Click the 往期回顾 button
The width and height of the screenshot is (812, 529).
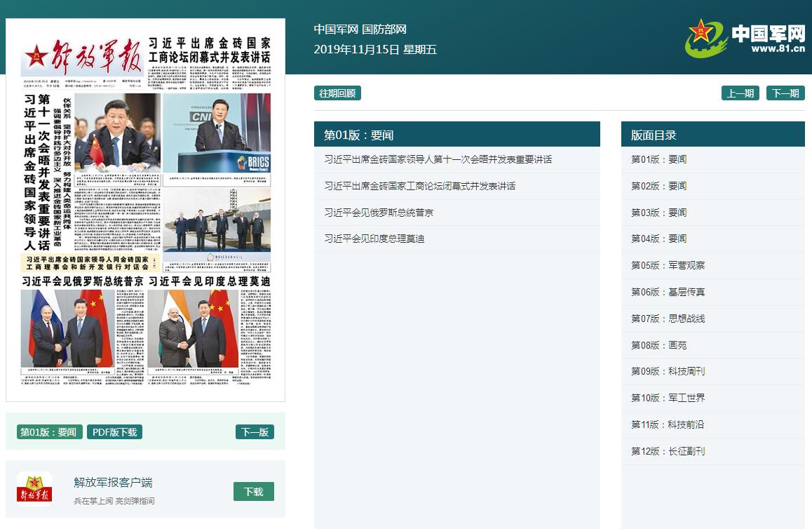[x=337, y=93]
